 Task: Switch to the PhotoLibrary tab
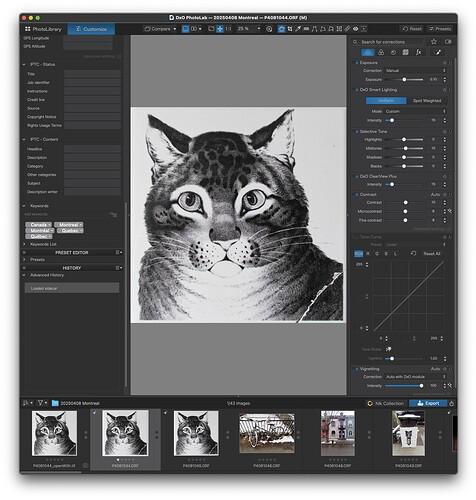point(43,29)
